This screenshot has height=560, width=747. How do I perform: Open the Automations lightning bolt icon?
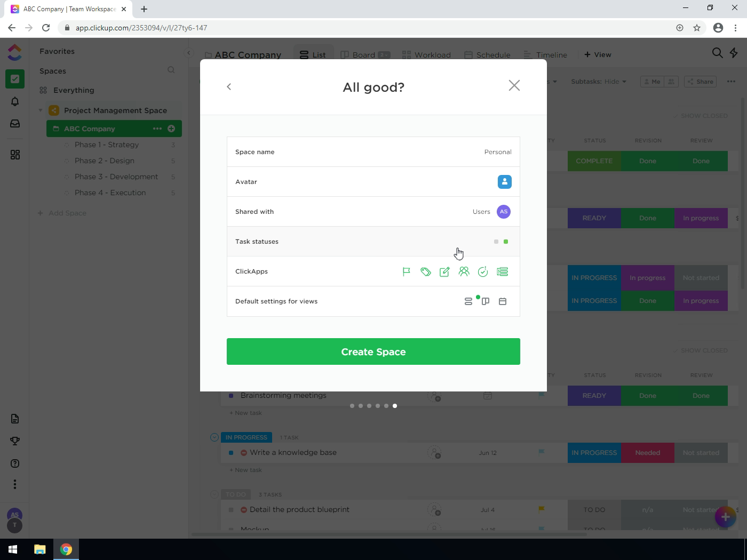pyautogui.click(x=734, y=52)
